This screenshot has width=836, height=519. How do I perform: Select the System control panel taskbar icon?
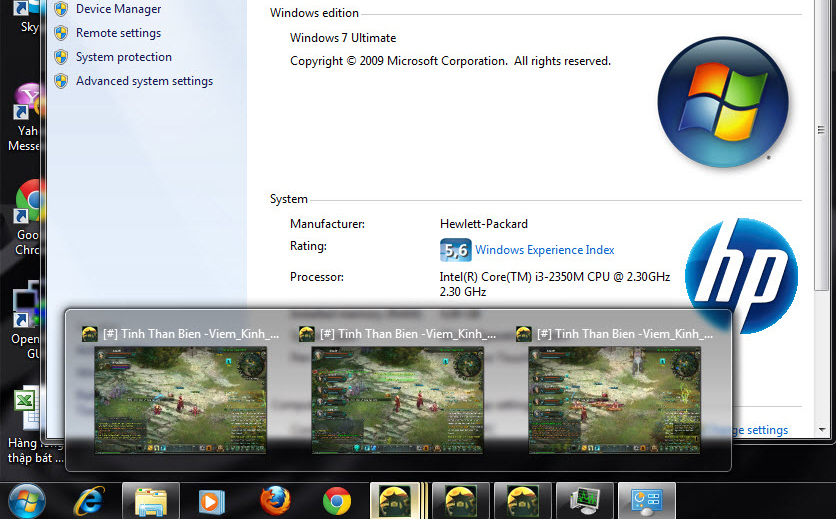(647, 501)
